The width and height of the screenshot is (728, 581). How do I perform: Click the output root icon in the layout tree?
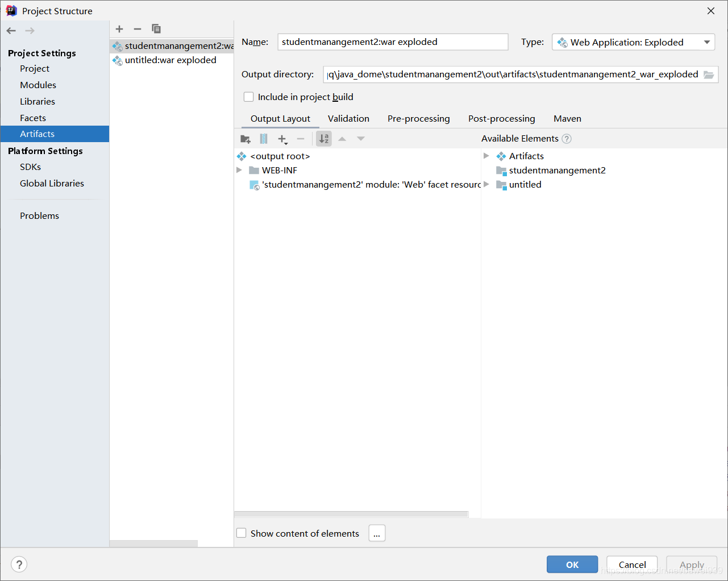[x=242, y=156]
